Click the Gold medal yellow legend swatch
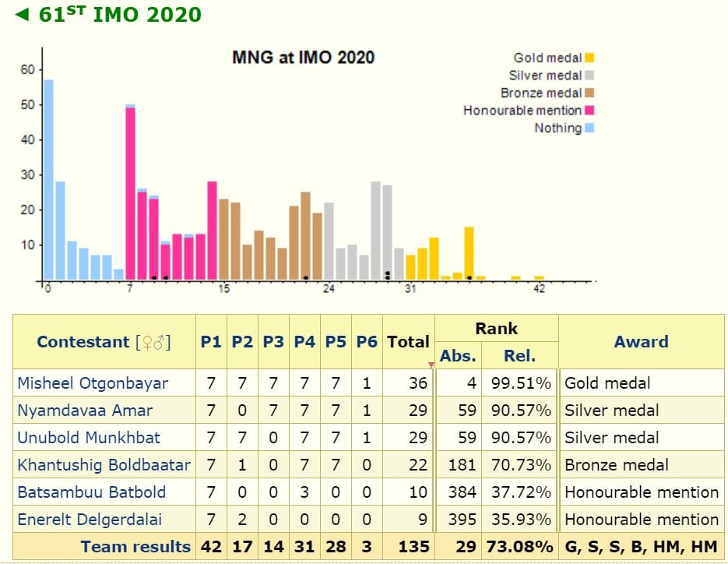The width and height of the screenshot is (728, 564). 589,58
